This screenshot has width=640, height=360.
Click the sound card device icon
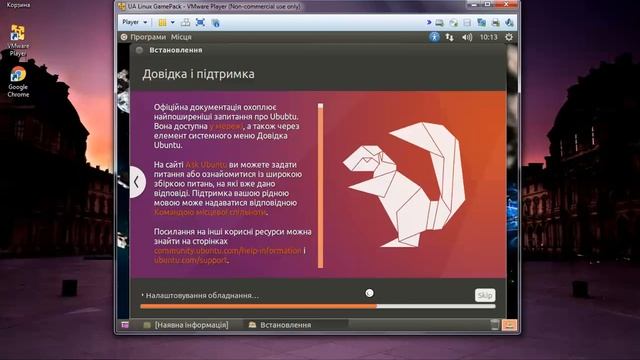click(x=509, y=23)
